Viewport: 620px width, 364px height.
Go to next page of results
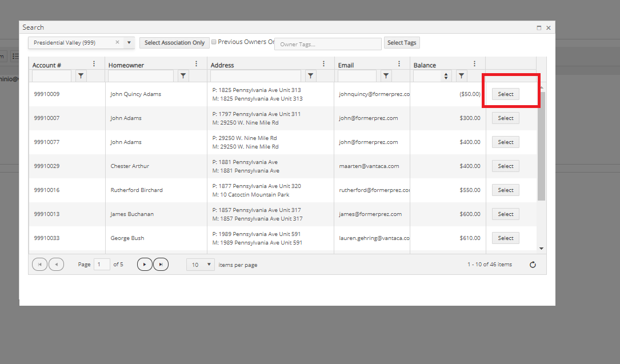coord(145,265)
